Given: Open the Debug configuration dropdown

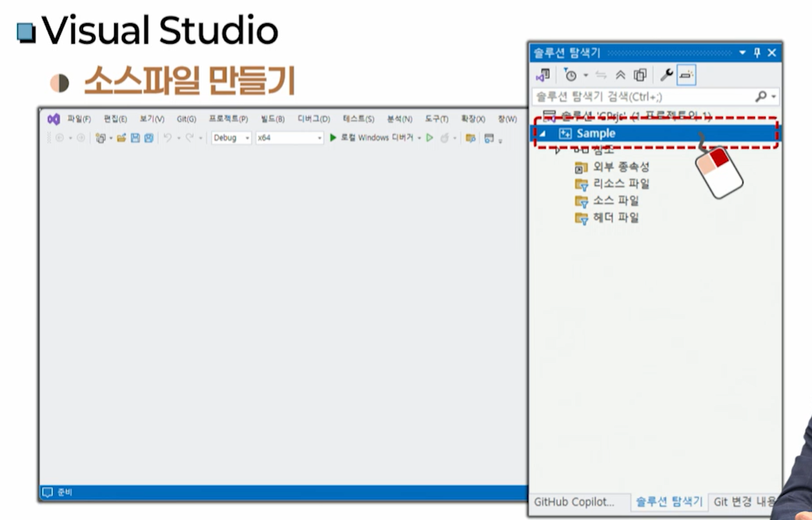Looking at the screenshot, I should point(232,138).
